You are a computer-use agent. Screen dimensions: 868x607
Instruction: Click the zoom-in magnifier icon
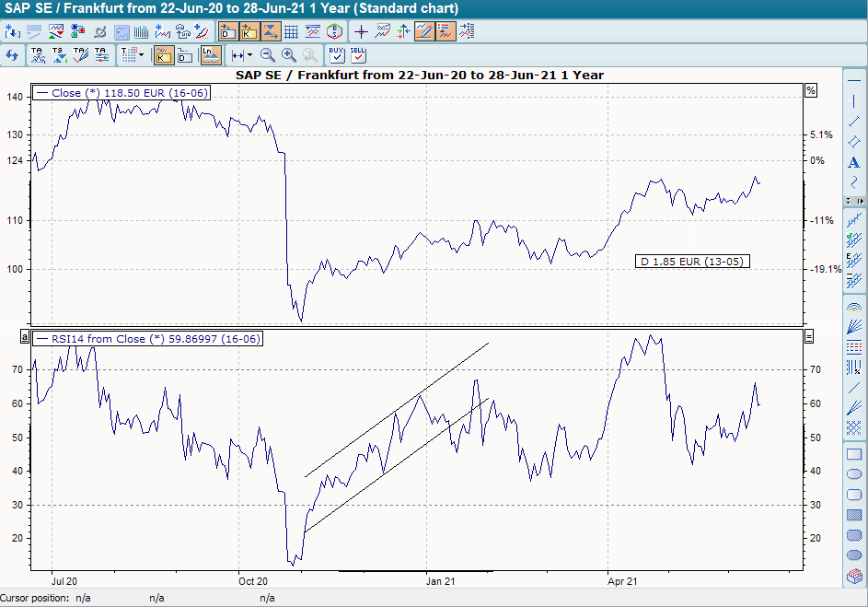tap(288, 54)
